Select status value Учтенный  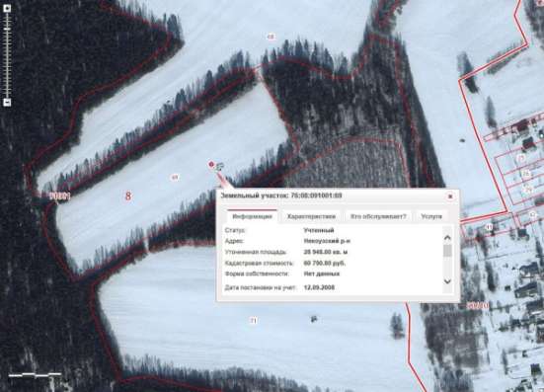tap(319, 230)
